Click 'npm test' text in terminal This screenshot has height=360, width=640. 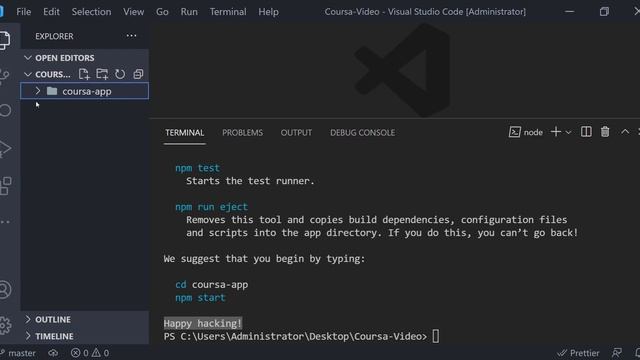198,168
